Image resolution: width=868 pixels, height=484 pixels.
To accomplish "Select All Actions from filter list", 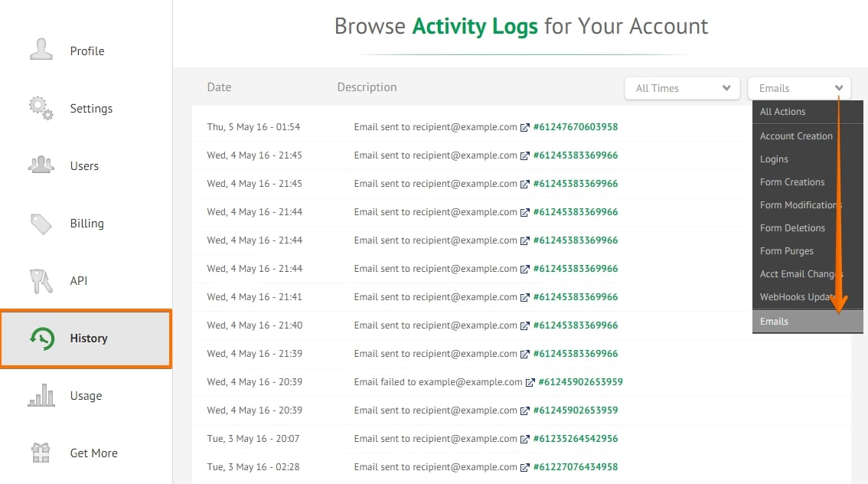I will (x=782, y=112).
